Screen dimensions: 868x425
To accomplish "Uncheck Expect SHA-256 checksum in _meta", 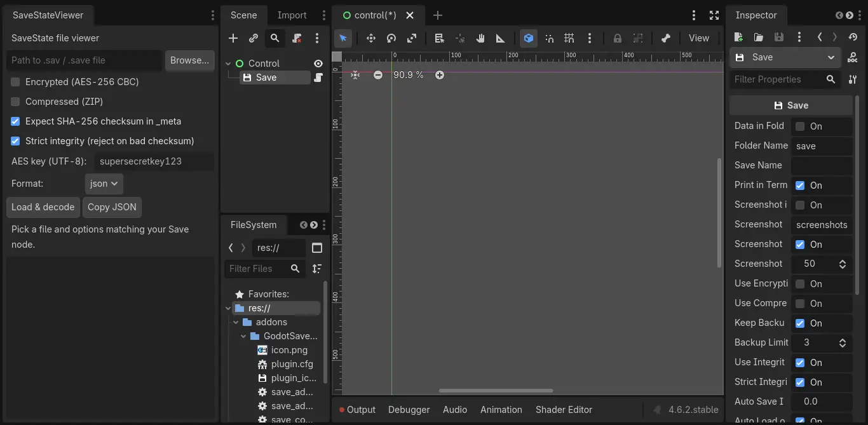I will coord(15,121).
